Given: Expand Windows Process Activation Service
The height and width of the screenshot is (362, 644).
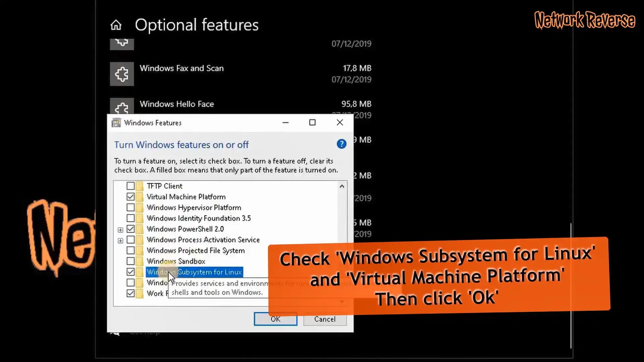Looking at the screenshot, I should coord(120,240).
